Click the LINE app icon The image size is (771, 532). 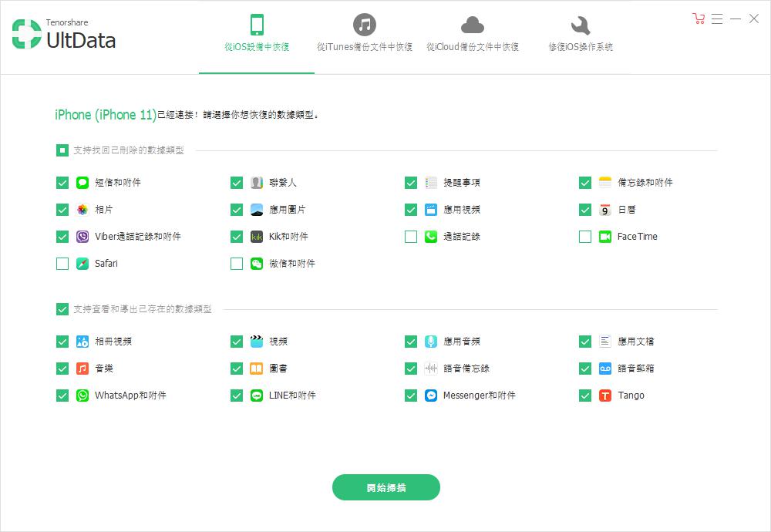(x=257, y=396)
